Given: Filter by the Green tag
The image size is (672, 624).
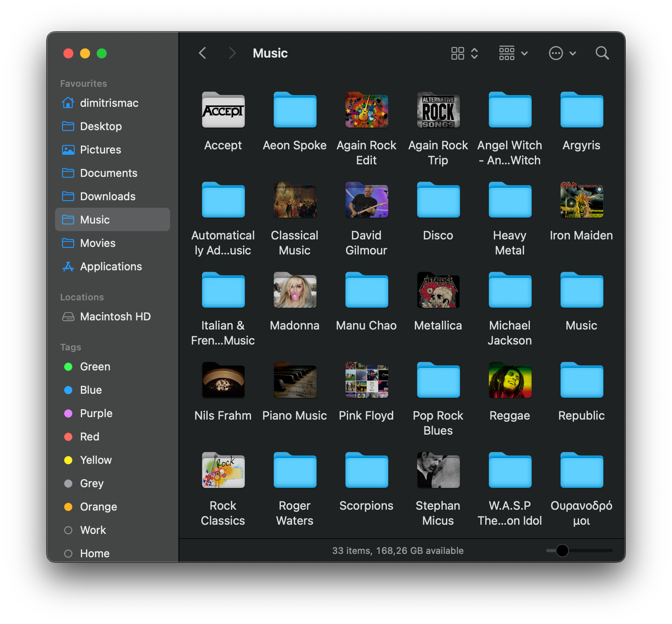Looking at the screenshot, I should pyautogui.click(x=113, y=367).
